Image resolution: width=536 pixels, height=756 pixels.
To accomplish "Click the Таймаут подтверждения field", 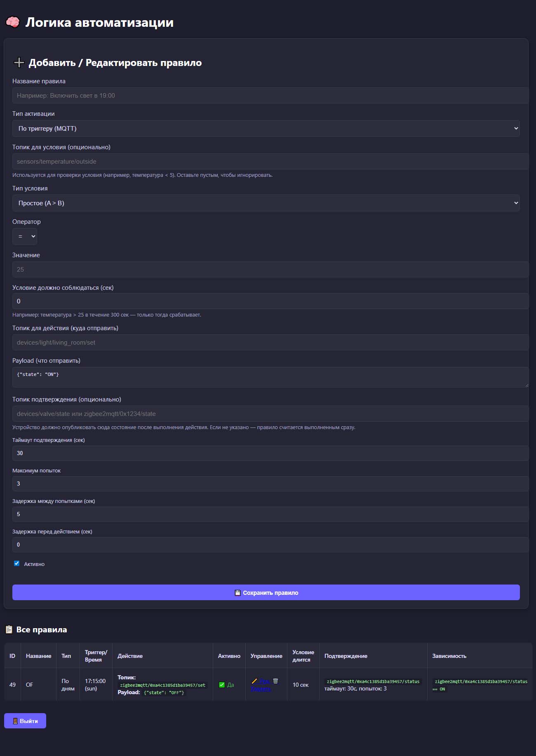I will (x=270, y=453).
